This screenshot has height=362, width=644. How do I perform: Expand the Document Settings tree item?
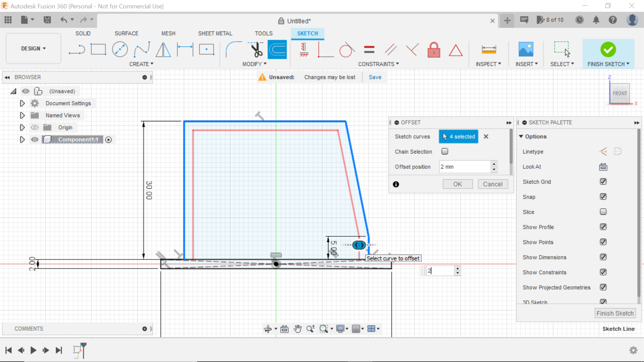coord(22,103)
